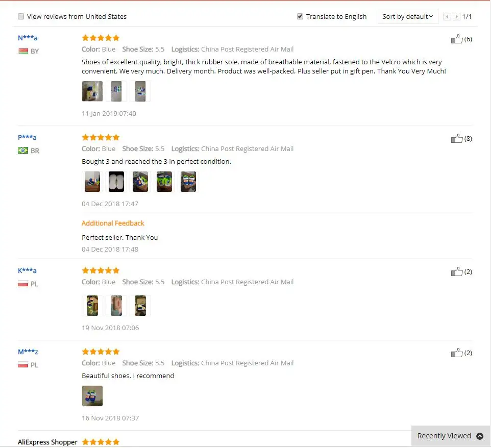Open the Sort by default dropdown
The width and height of the screenshot is (491, 448).
pyautogui.click(x=407, y=17)
